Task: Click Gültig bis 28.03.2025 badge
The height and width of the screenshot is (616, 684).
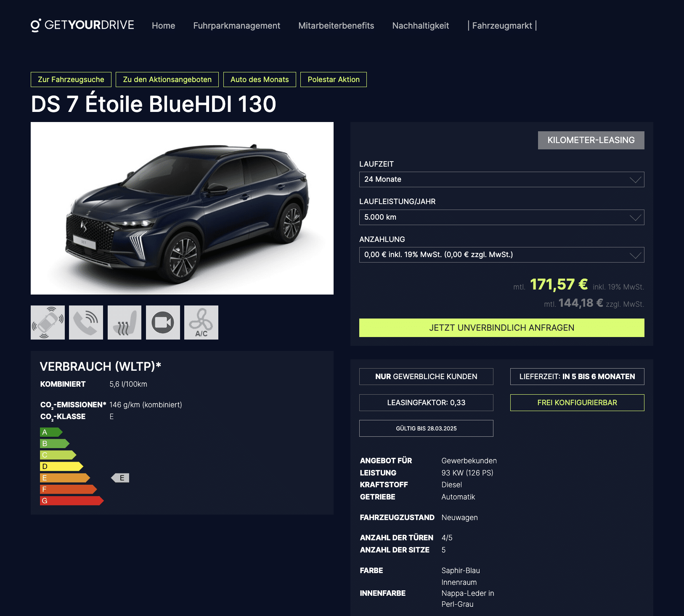Action: click(426, 428)
